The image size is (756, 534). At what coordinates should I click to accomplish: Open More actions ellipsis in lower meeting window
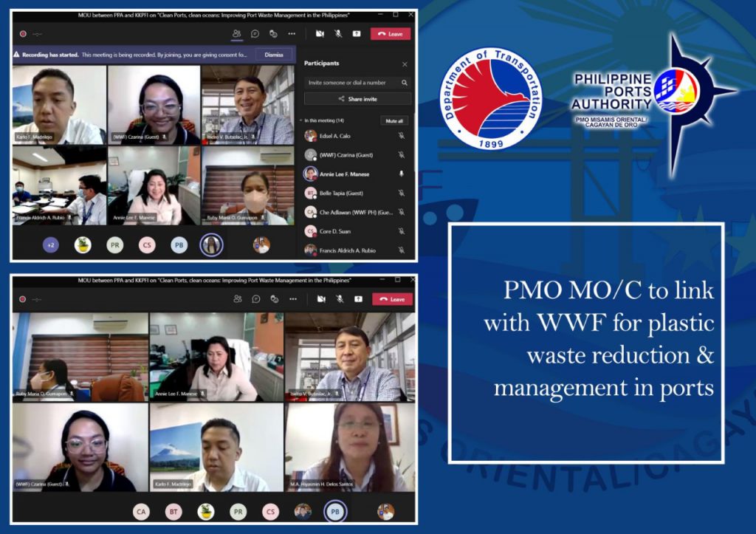click(292, 299)
